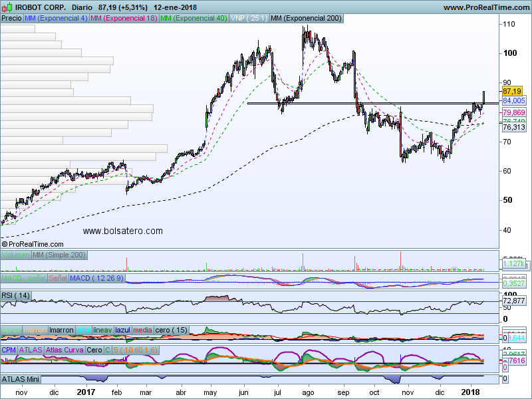Click the 'MACD-, señal' histogram label

pos(24,278)
